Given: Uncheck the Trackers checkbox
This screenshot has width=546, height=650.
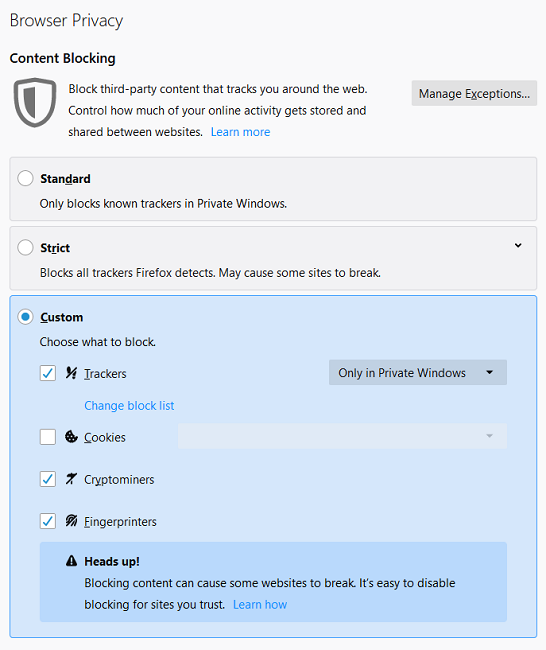Looking at the screenshot, I should pos(48,373).
